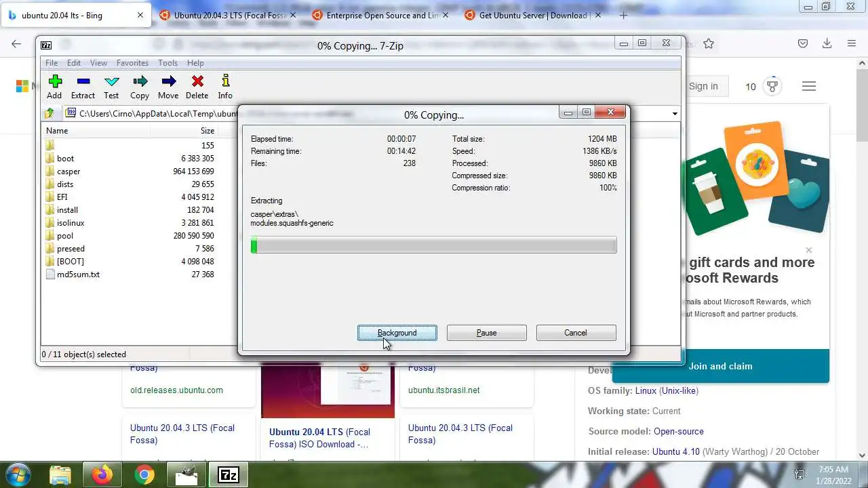Open the Unix-like link
The height and width of the screenshot is (488, 868).
point(680,390)
